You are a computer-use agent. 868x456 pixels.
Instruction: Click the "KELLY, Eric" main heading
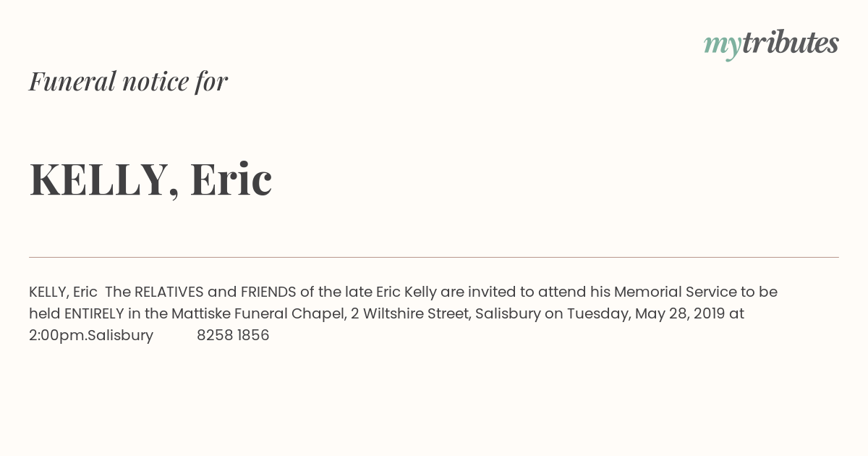click(x=150, y=180)
